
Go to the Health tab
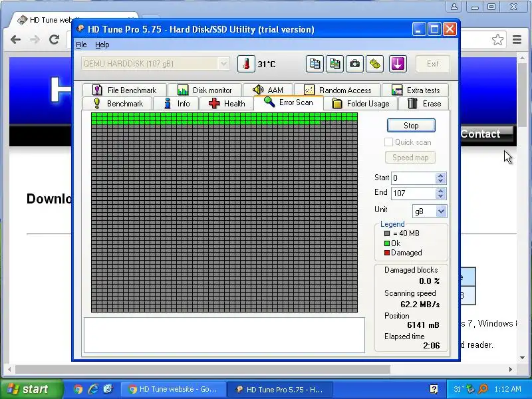pos(227,104)
